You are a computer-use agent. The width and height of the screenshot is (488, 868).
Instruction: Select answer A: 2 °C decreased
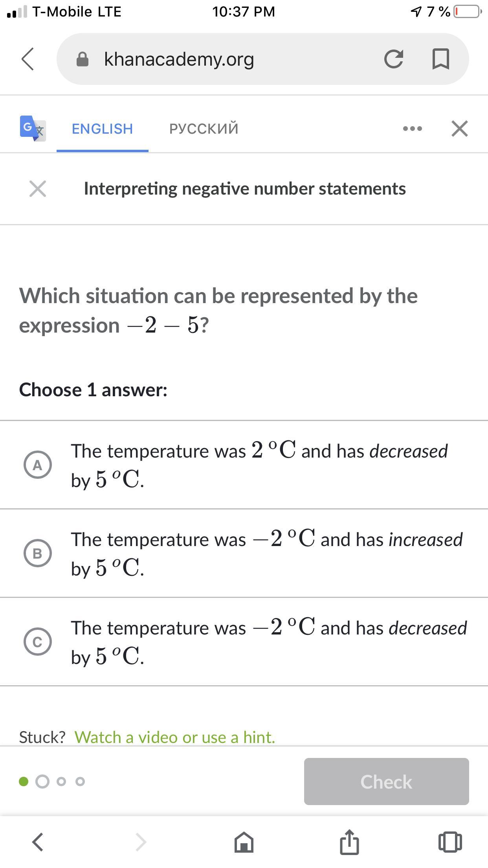pyautogui.click(x=38, y=465)
